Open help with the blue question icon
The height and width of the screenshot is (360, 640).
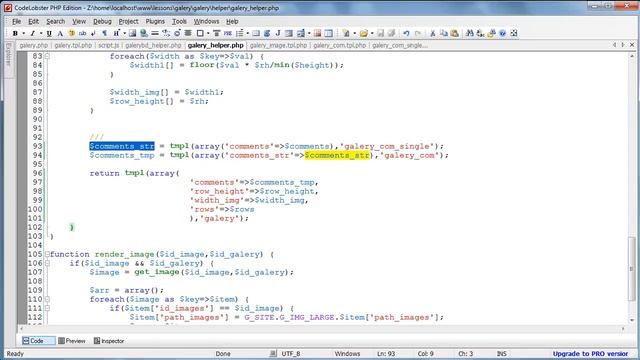(502, 33)
